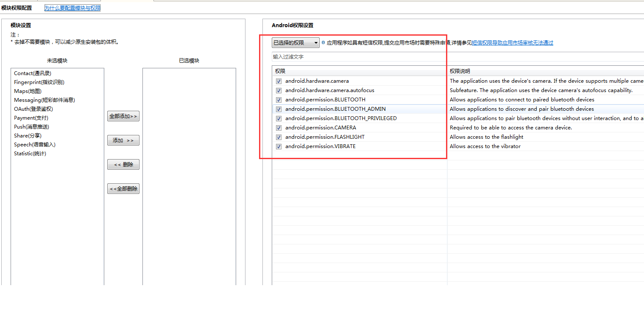The height and width of the screenshot is (314, 644).
Task: Select Speech(语音输入) module
Action: click(x=35, y=145)
